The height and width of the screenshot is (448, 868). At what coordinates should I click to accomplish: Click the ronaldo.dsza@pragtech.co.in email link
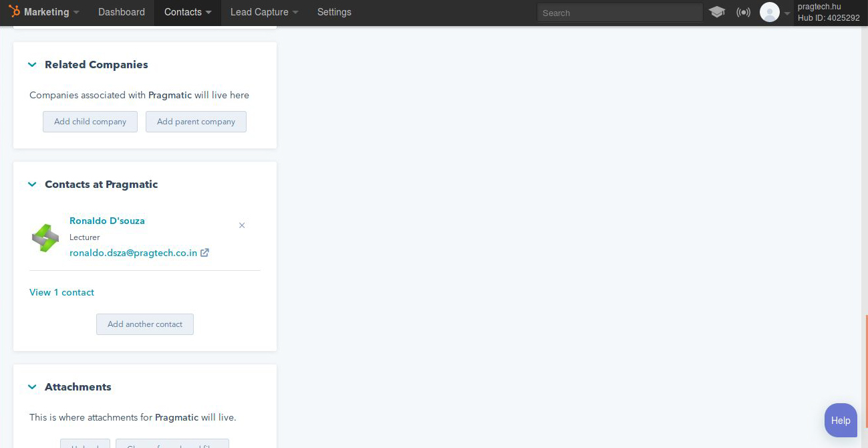(133, 253)
